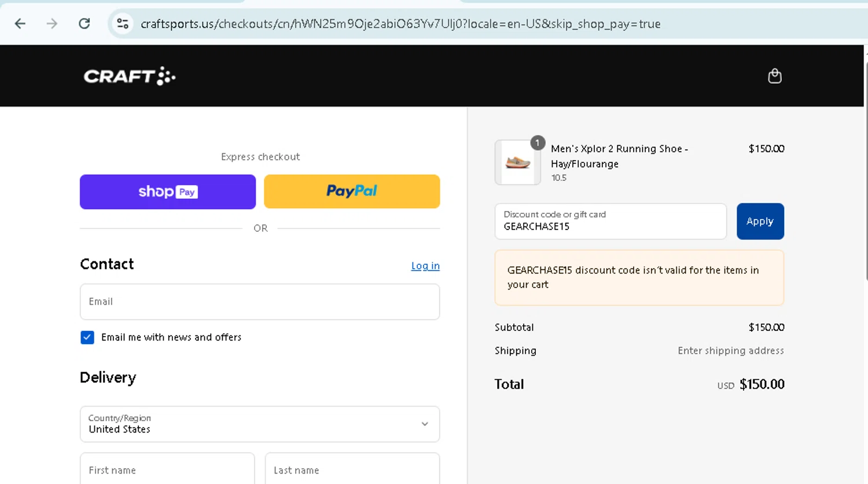Click the Enter shipping address text

click(731, 350)
